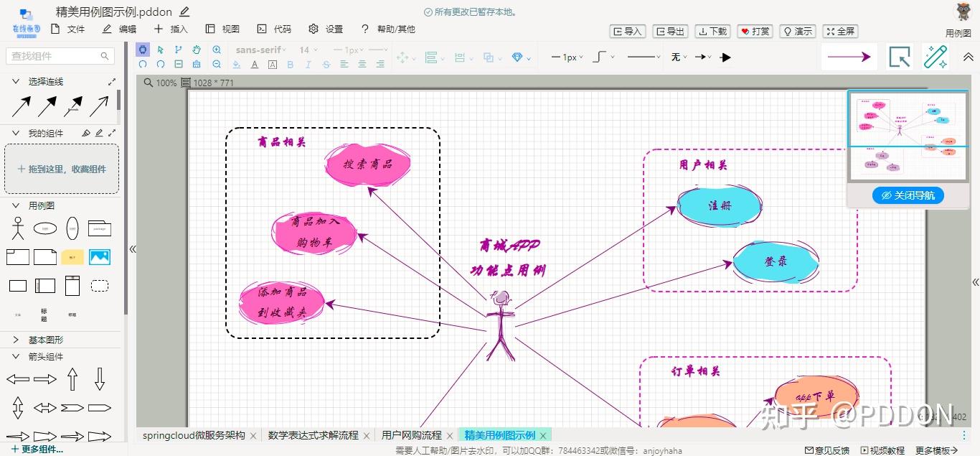Toggle strikethrough formatting
This screenshot has width=980, height=456.
(x=324, y=64)
